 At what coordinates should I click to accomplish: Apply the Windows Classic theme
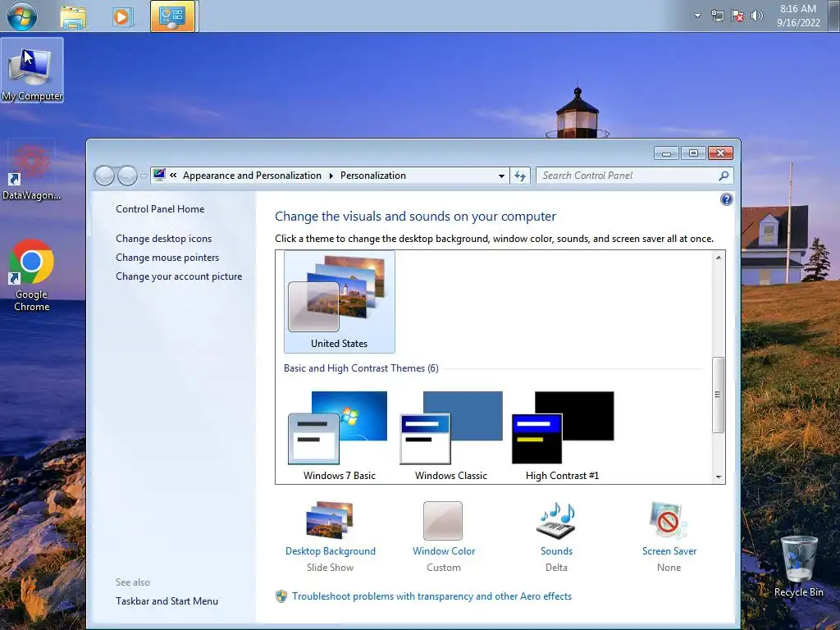451,436
